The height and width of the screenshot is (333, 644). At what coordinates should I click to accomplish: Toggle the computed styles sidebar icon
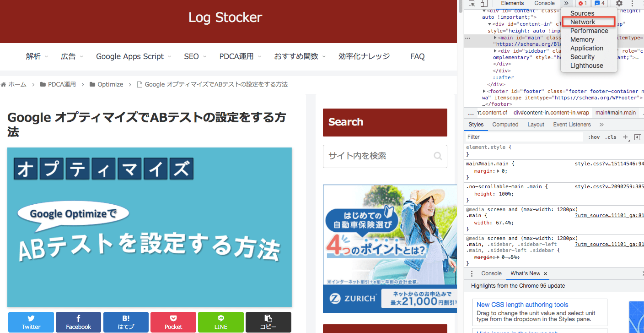click(638, 137)
